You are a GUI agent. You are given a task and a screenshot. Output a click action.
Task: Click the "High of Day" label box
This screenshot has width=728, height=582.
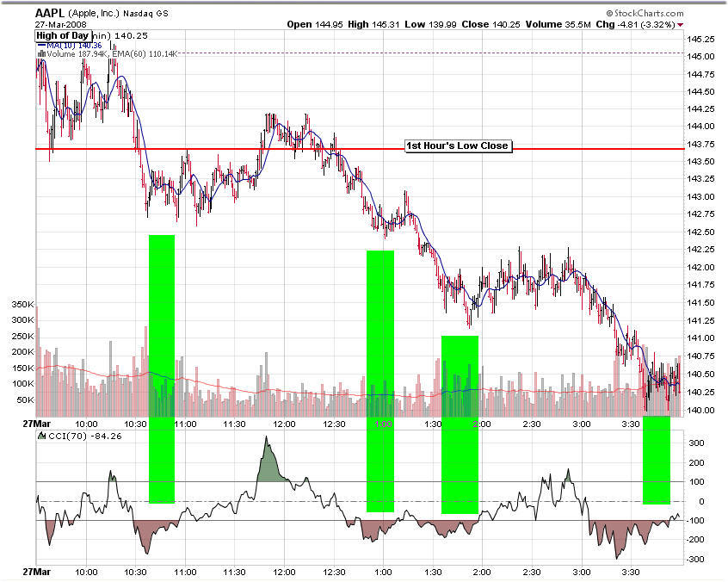62,36
